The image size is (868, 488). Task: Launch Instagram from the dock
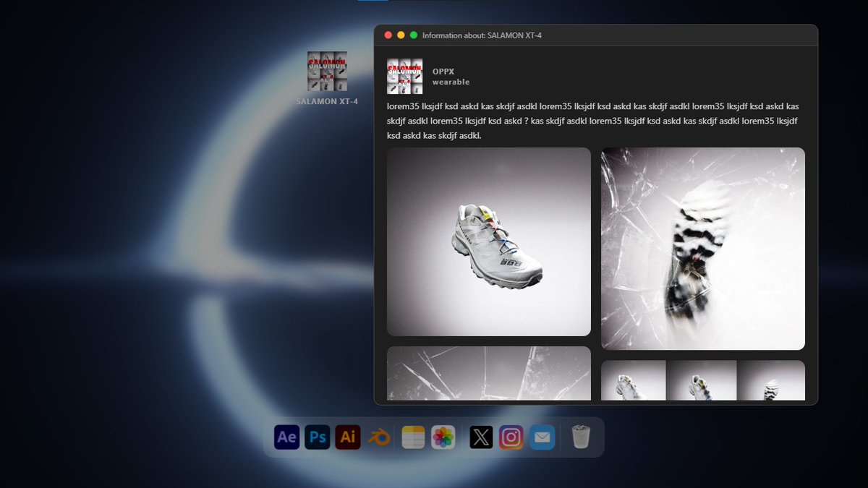click(511, 437)
